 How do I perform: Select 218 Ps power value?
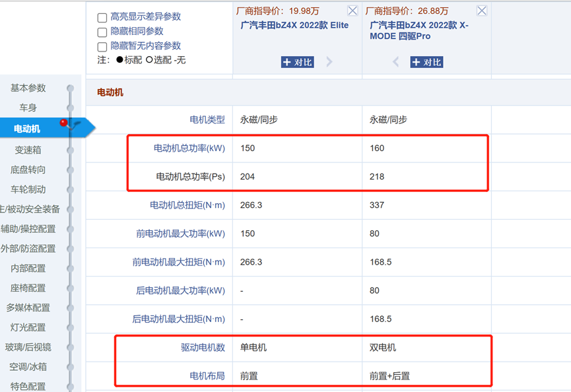tap(377, 176)
